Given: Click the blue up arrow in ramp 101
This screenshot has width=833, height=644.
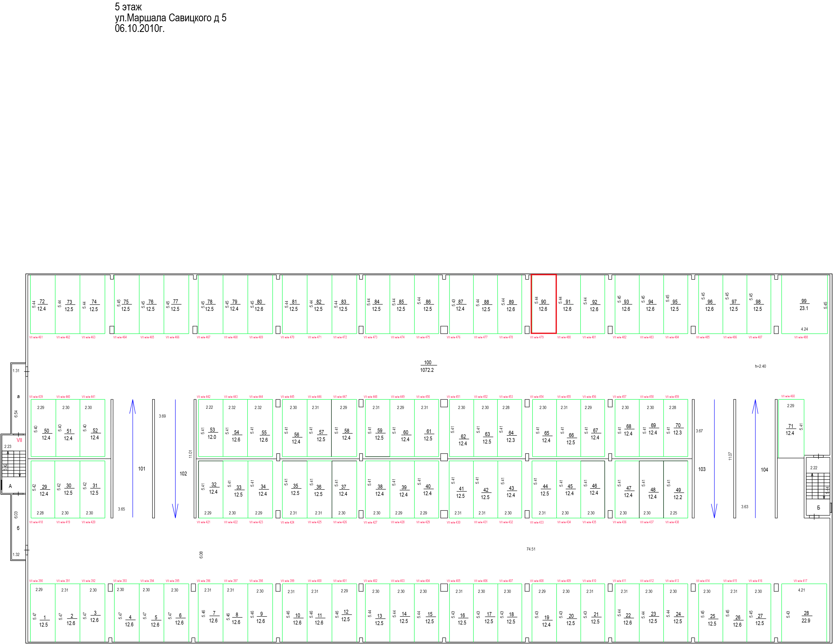Looking at the screenshot, I should click(133, 458).
